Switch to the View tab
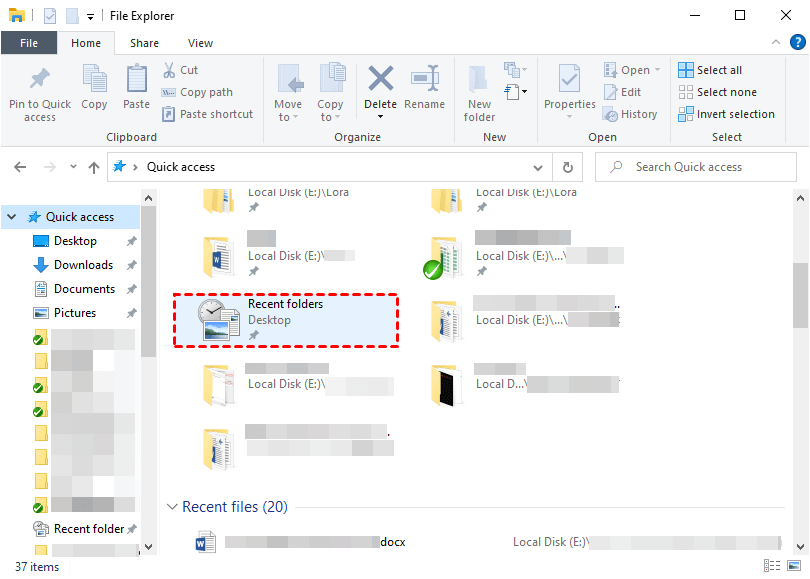 pos(200,43)
